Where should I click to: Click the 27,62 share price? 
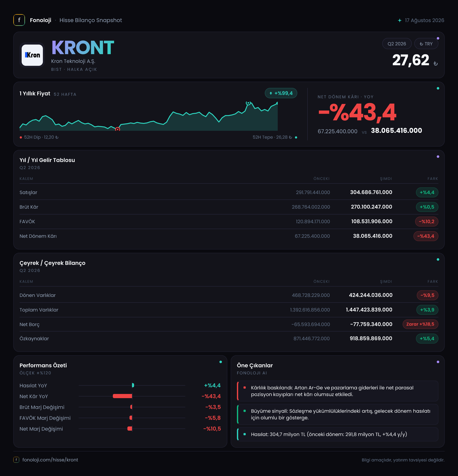tap(411, 60)
